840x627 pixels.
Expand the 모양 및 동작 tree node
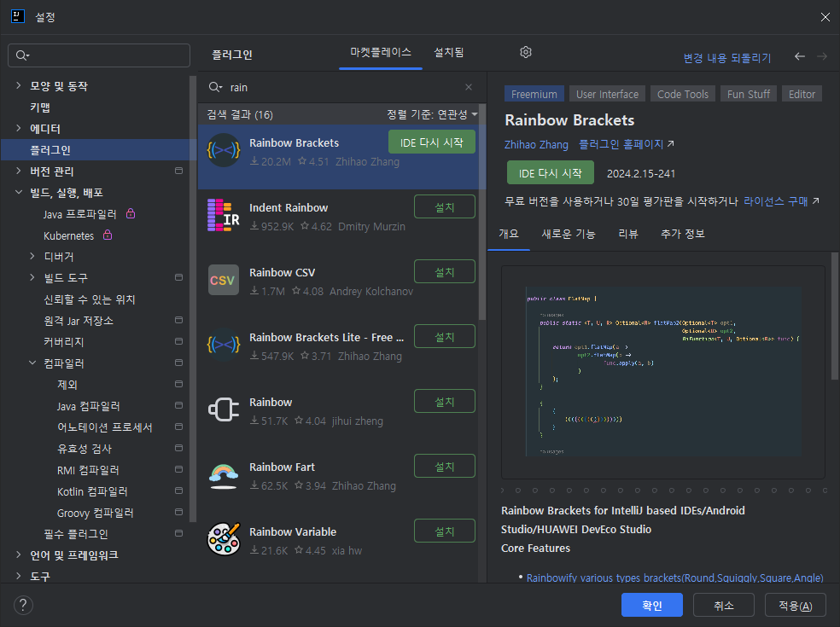pos(19,85)
